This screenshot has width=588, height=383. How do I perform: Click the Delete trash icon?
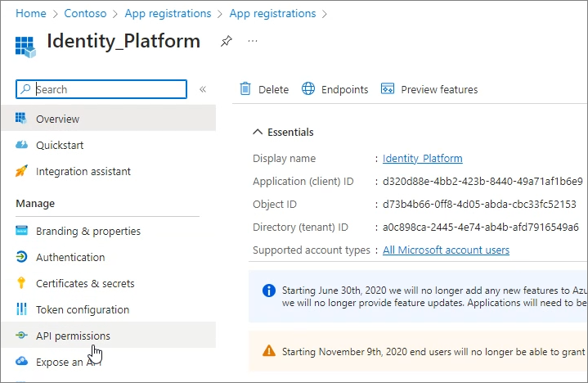pyautogui.click(x=245, y=89)
